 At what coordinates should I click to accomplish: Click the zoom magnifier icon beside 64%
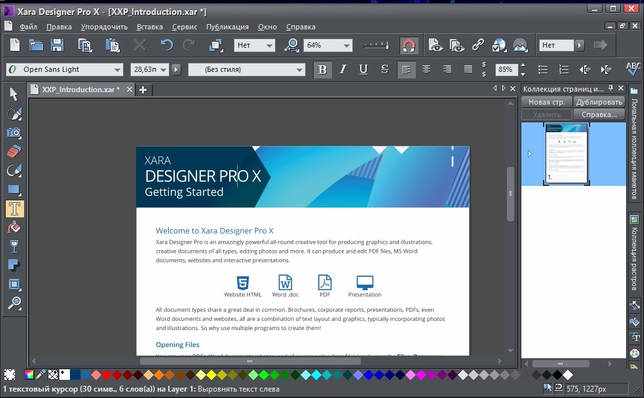pyautogui.click(x=292, y=45)
